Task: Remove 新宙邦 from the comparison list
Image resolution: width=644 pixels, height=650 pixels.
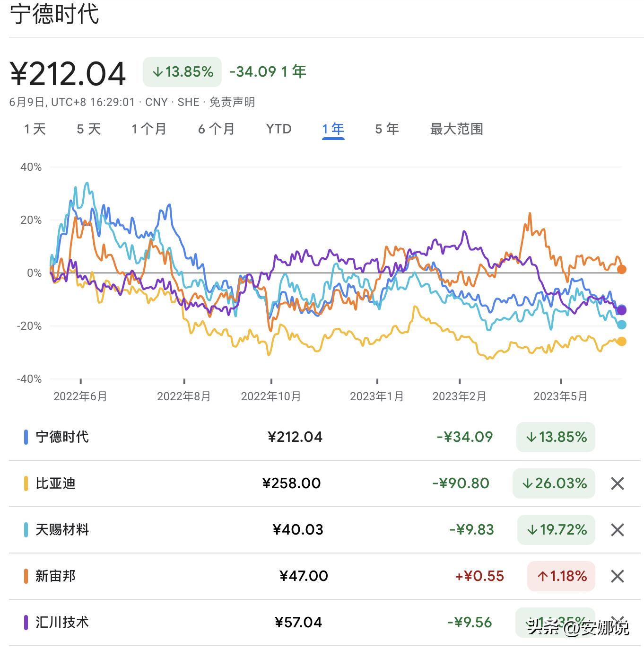Action: [x=617, y=576]
